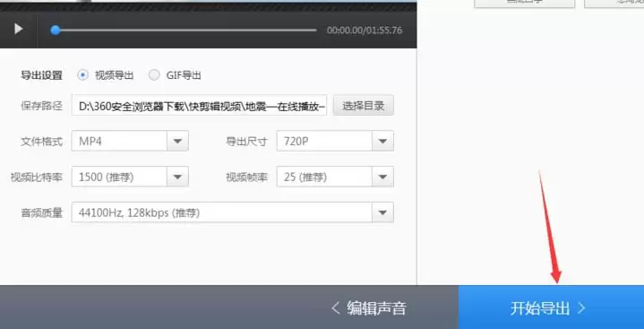This screenshot has height=329, width=644.
Task: Click the 保存路径 label
Action: [41, 106]
